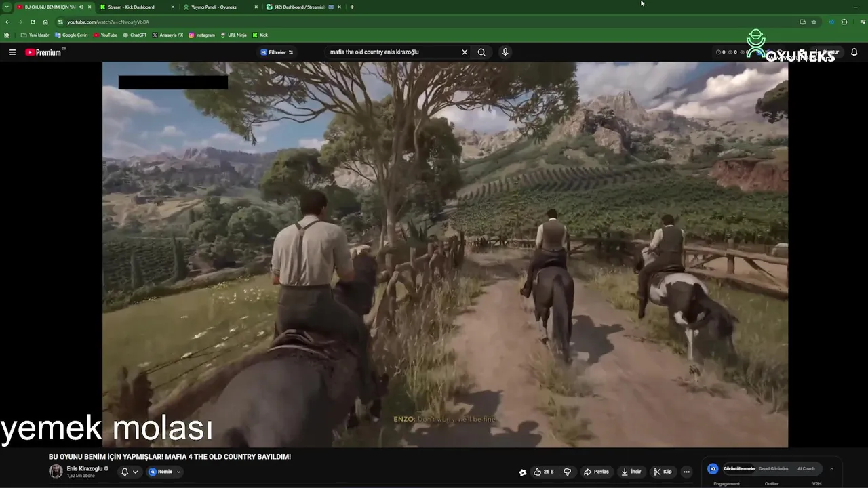Run search with the magnifier button
Viewport: 868px width, 488px height.
pos(481,52)
